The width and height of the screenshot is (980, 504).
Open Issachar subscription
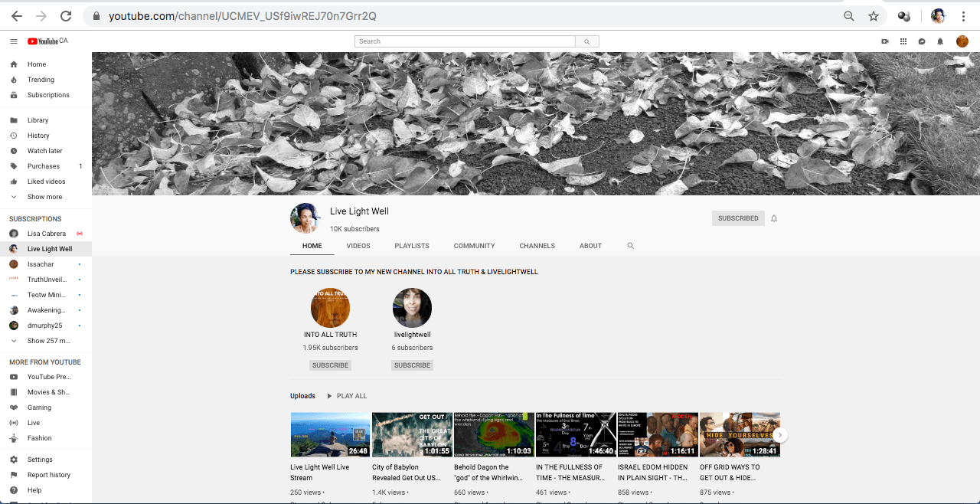46,264
